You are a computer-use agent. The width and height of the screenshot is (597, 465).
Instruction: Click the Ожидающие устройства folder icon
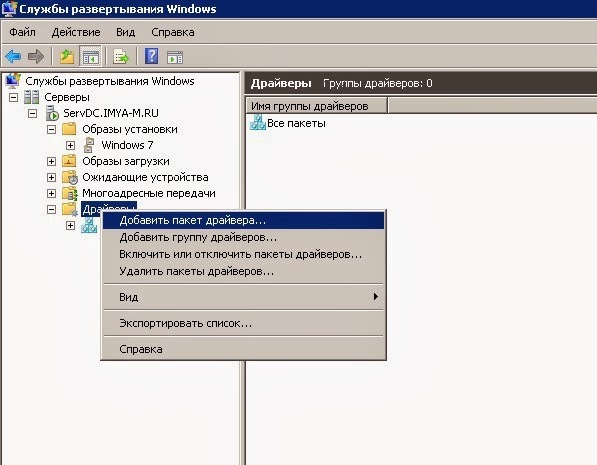click(70, 177)
